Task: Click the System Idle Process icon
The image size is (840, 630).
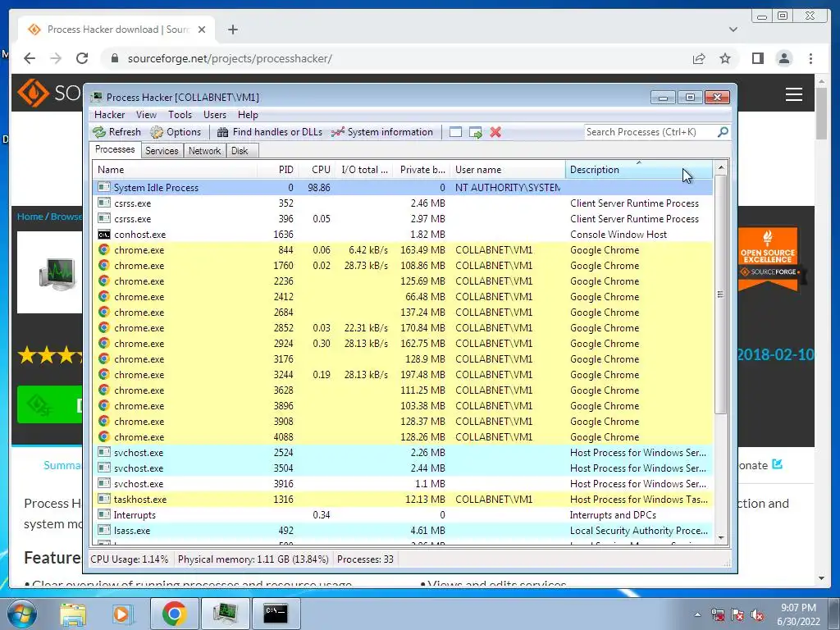Action: (104, 188)
